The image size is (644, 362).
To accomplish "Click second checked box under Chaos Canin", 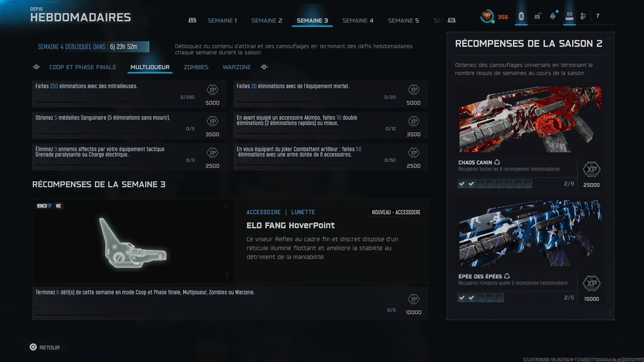I will tap(471, 184).
